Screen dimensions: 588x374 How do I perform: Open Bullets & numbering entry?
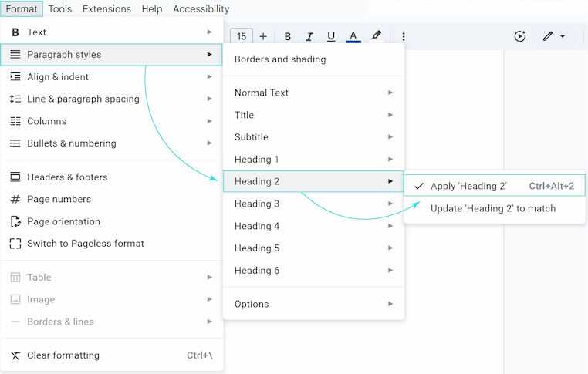click(112, 143)
